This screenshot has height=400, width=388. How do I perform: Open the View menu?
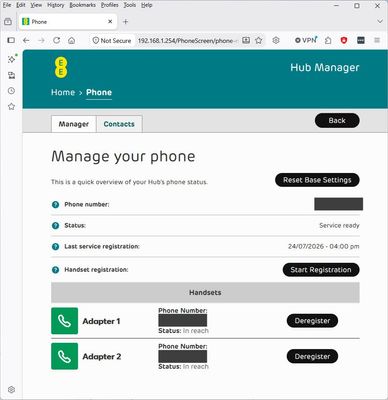click(36, 5)
